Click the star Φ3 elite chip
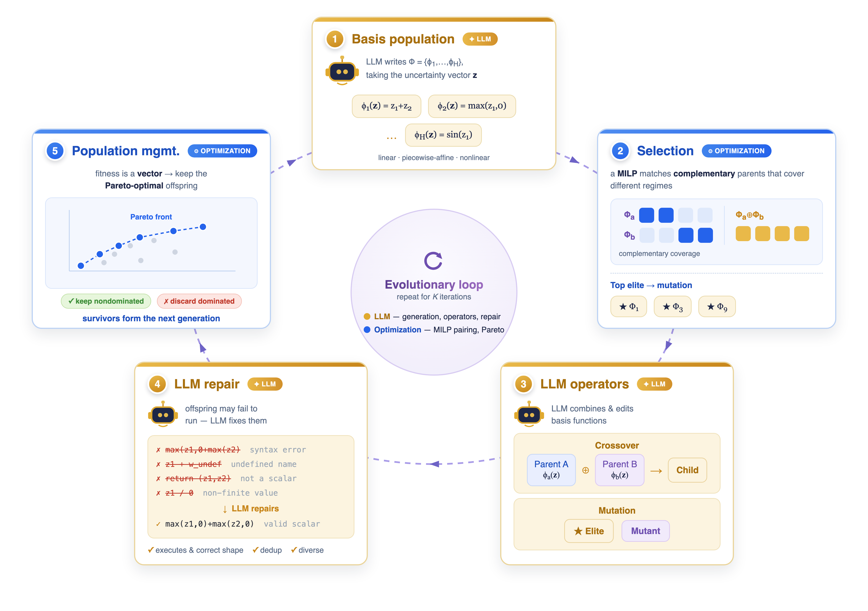The image size is (868, 611). (673, 307)
